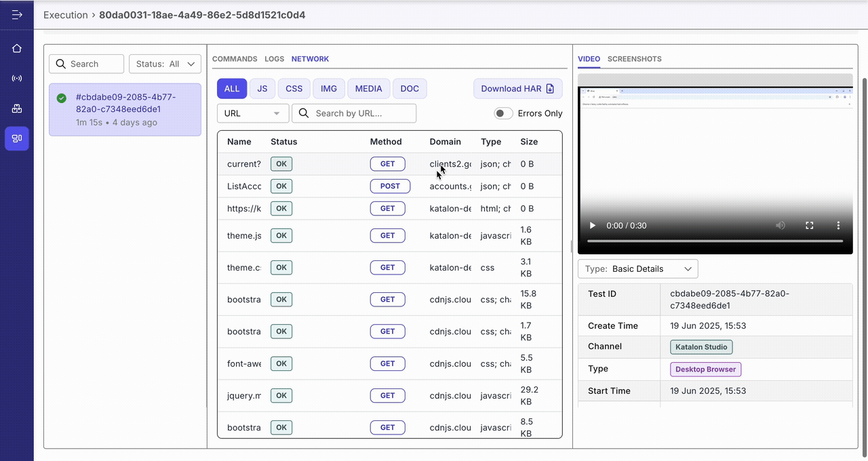Click the Name column header
The width and height of the screenshot is (868, 461).
tap(239, 142)
